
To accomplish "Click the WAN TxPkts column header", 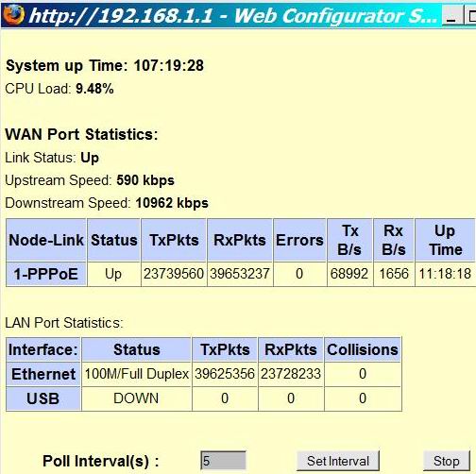I will 174,240.
